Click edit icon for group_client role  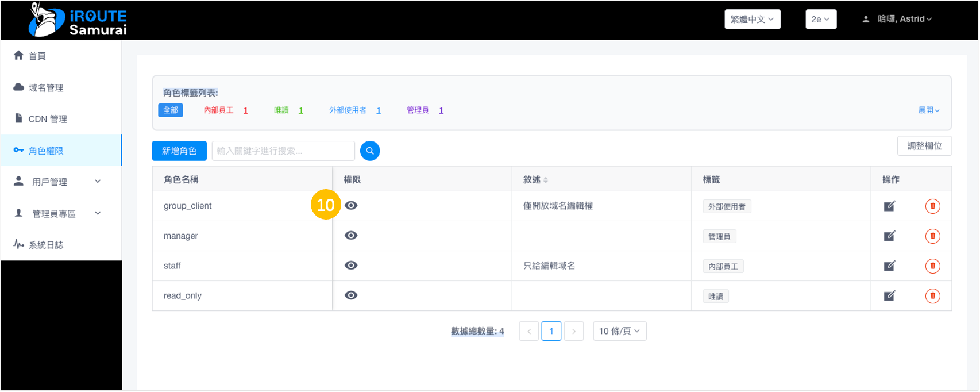pyautogui.click(x=889, y=206)
